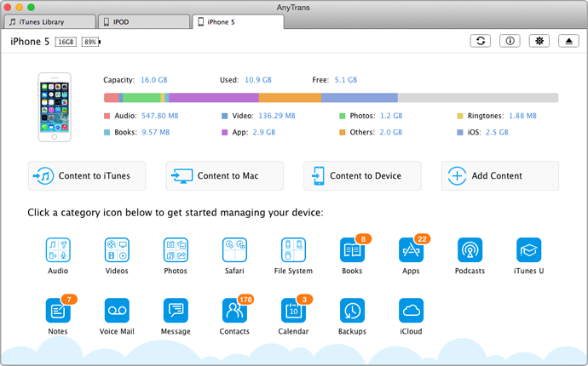Click the iPhone 5 device name heading

[30, 42]
